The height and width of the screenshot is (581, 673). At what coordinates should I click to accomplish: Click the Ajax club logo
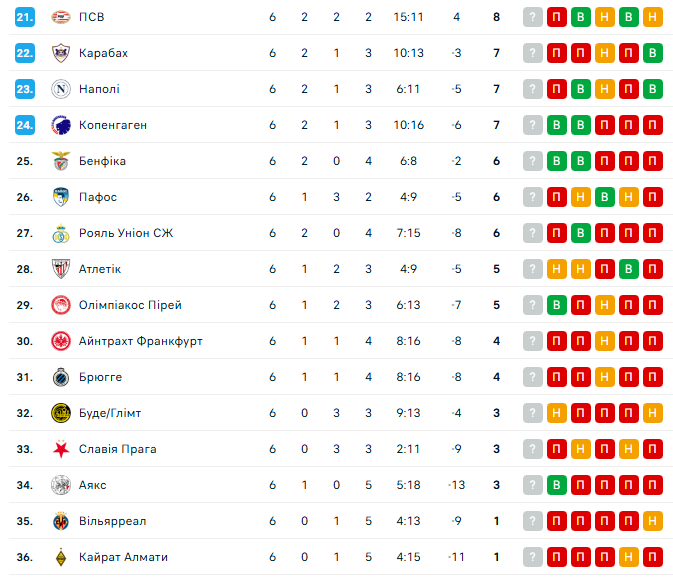coord(60,485)
